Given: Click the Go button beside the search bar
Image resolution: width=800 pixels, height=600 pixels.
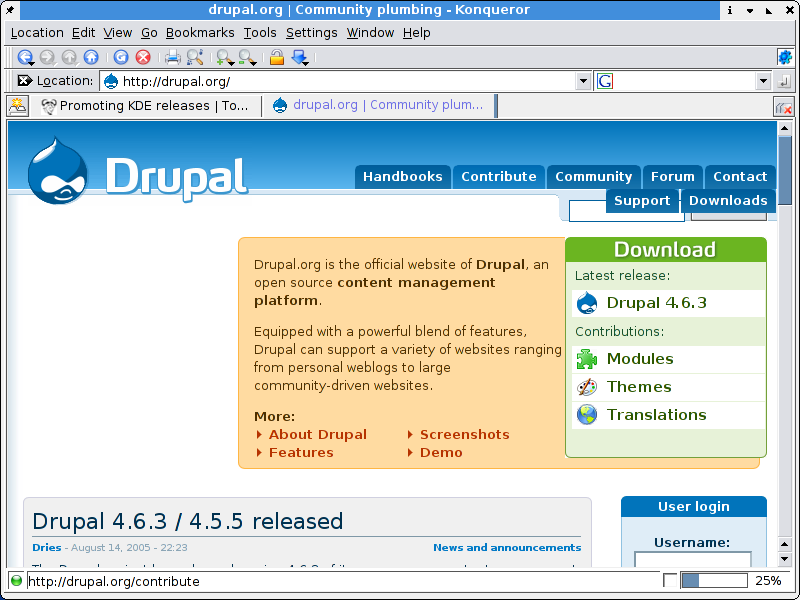Looking at the screenshot, I should coord(783,81).
